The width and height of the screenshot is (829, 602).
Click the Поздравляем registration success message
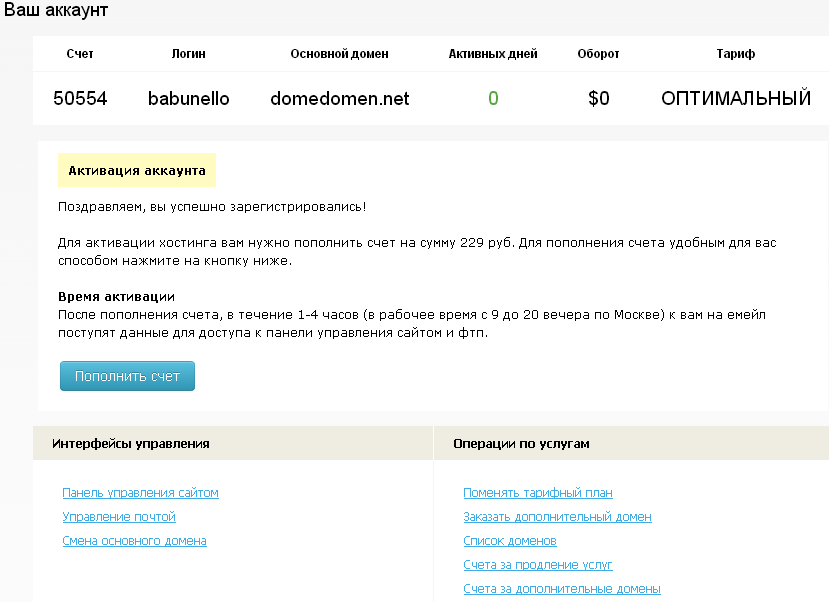point(212,207)
